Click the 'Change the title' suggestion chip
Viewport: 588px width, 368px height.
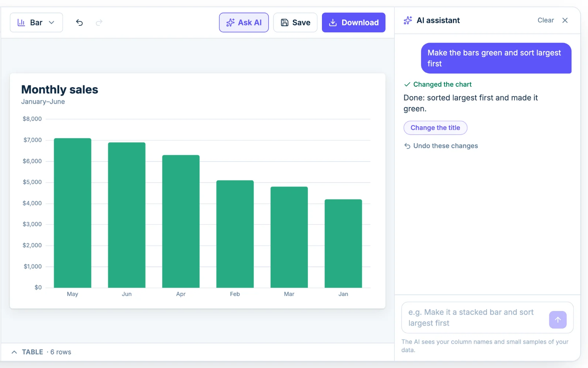pos(435,128)
